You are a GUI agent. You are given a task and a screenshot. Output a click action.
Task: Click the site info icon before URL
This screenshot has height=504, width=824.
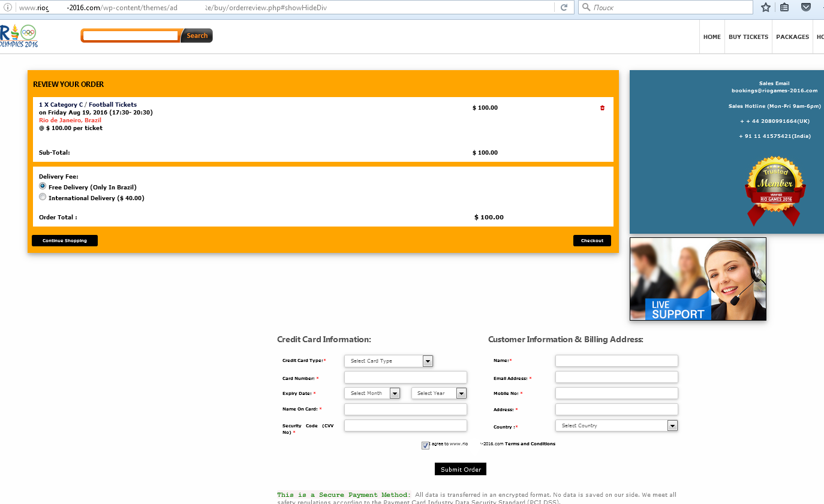point(8,8)
